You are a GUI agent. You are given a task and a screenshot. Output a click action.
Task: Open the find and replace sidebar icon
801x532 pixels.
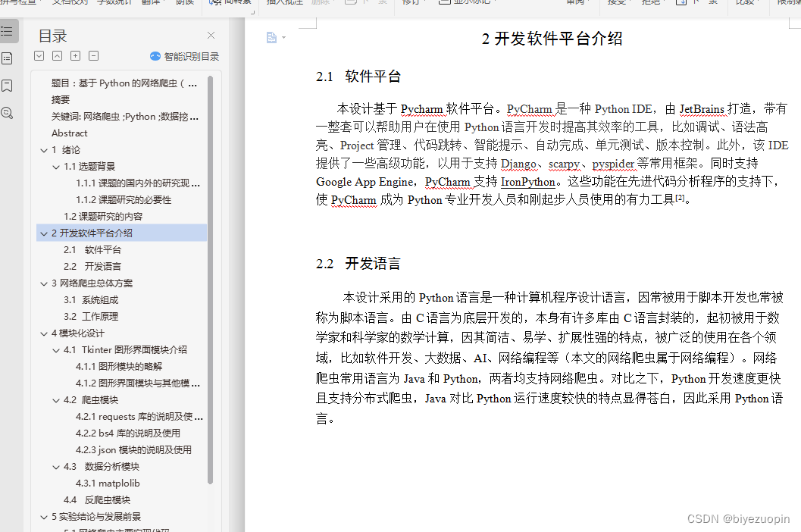[7, 112]
